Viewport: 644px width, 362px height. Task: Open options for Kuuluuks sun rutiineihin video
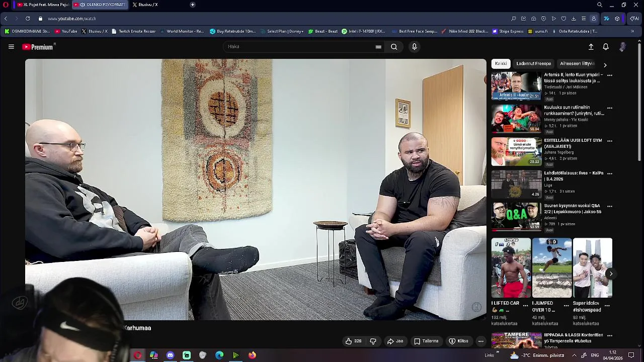609,108
